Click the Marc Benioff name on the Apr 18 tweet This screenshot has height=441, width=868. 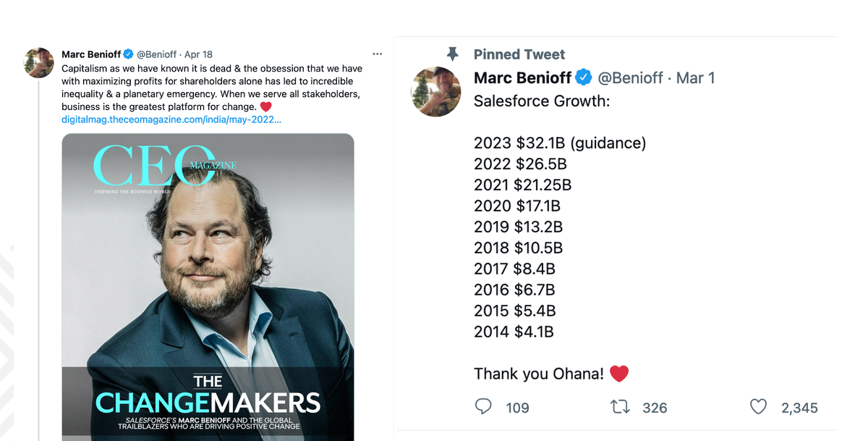point(91,54)
